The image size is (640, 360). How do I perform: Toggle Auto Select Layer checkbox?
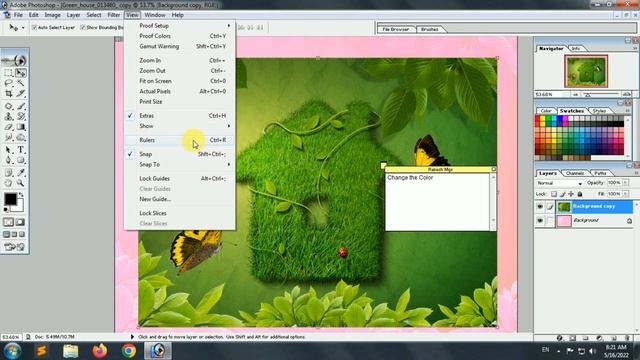(35, 27)
